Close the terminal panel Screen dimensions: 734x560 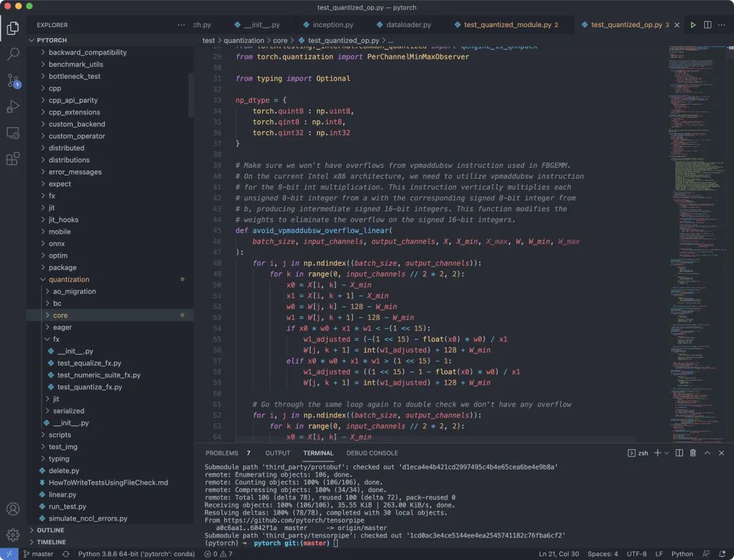point(721,453)
